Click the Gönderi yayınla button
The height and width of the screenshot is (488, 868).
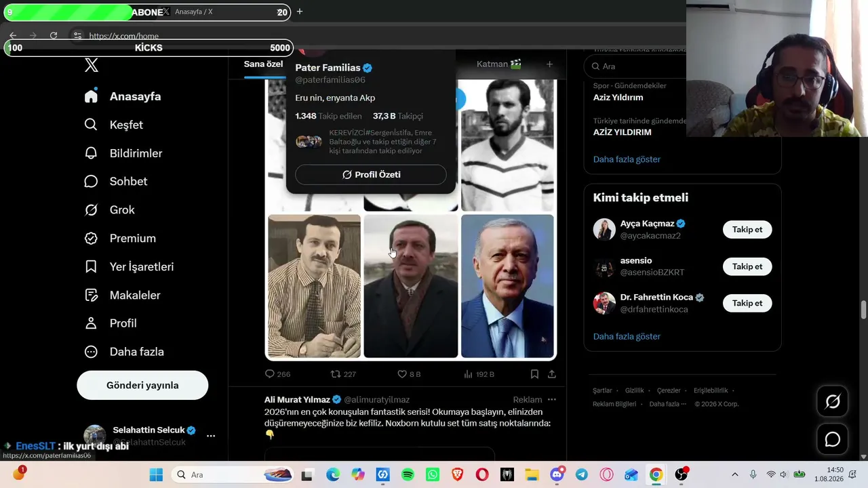click(142, 385)
